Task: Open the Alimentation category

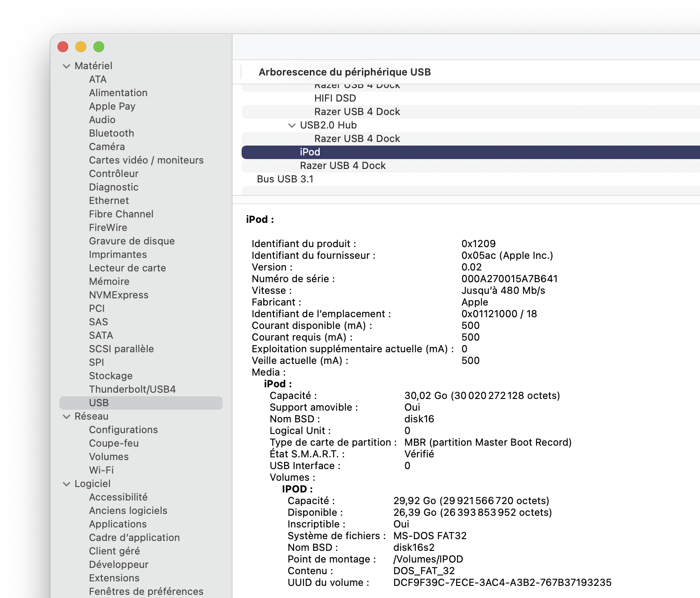Action: click(118, 93)
